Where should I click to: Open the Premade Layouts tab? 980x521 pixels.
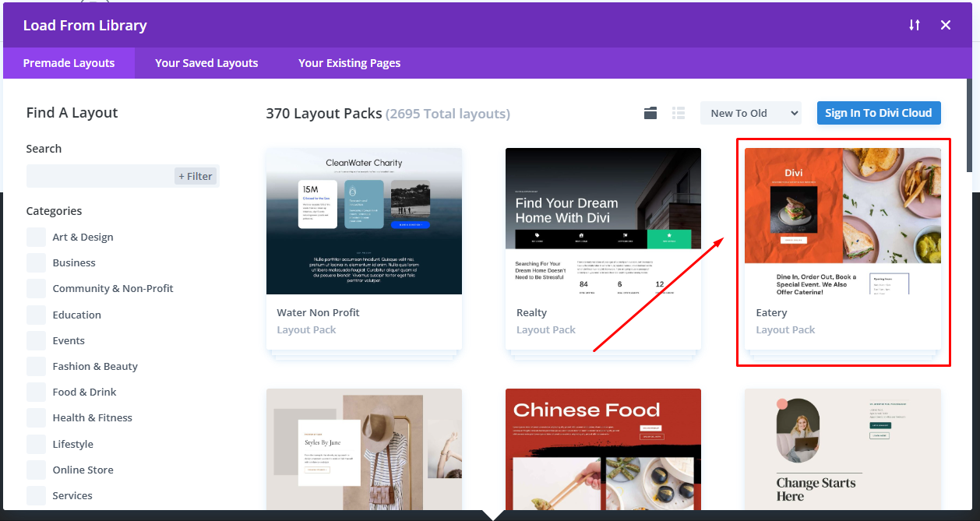tap(69, 63)
